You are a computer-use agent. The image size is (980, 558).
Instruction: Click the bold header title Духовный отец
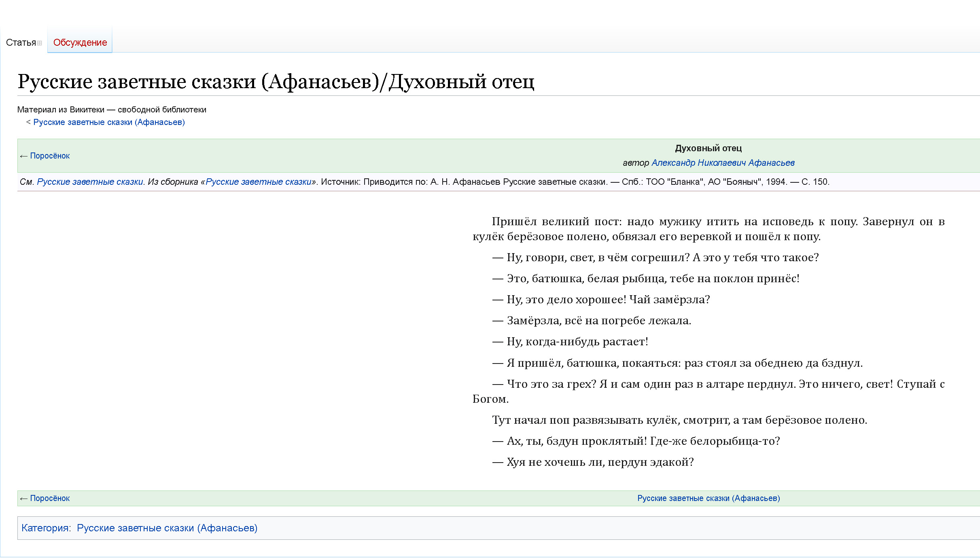708,148
